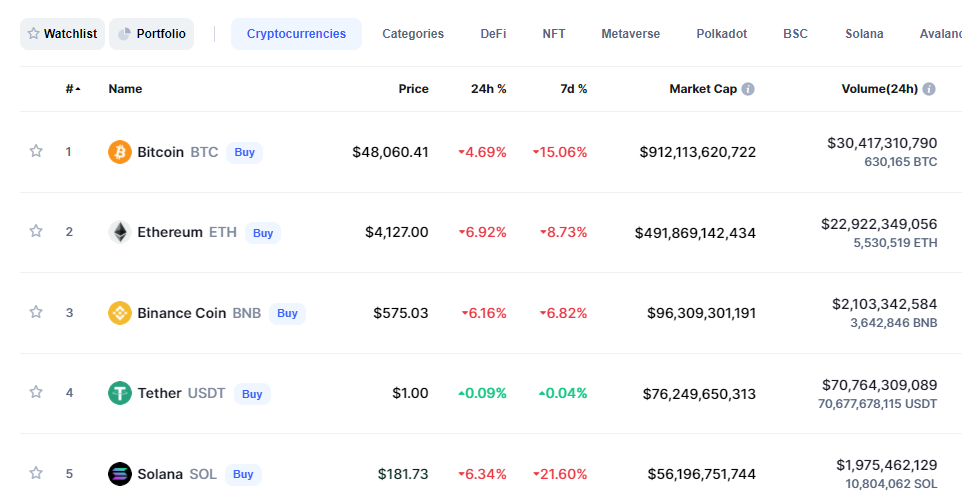Switch to the NFT tab
Viewport: 962px width, 501px height.
[554, 34]
